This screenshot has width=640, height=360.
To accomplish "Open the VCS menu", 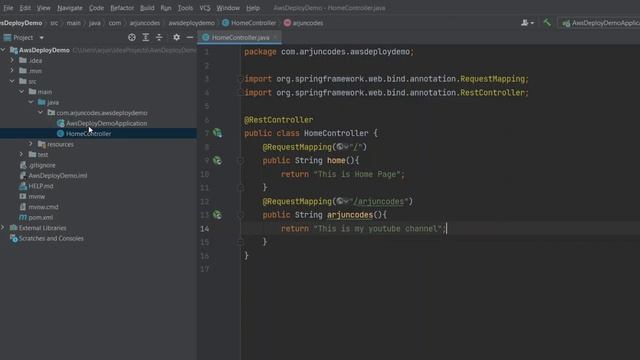I will 205,8.
